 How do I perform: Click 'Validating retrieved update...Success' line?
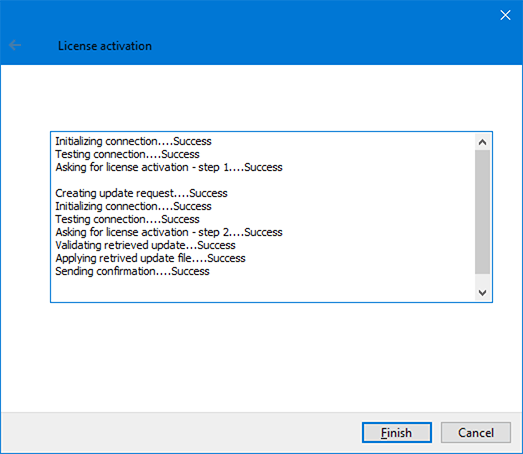coord(145,245)
